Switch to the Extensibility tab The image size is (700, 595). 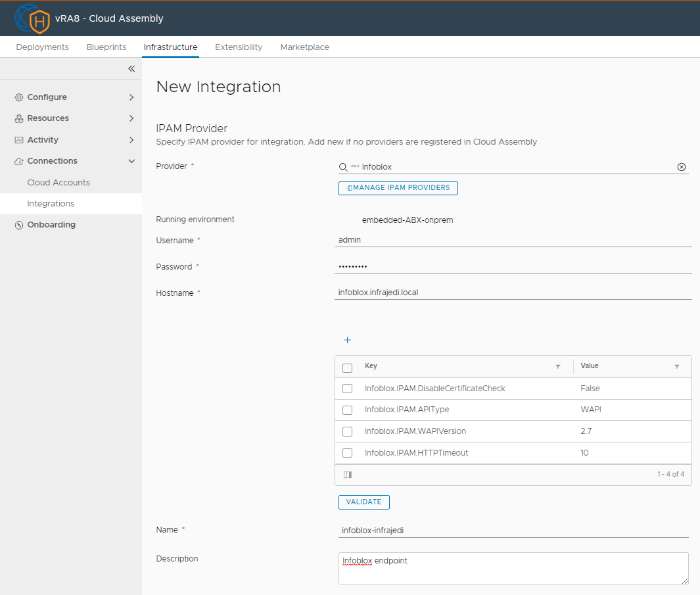pyautogui.click(x=239, y=47)
